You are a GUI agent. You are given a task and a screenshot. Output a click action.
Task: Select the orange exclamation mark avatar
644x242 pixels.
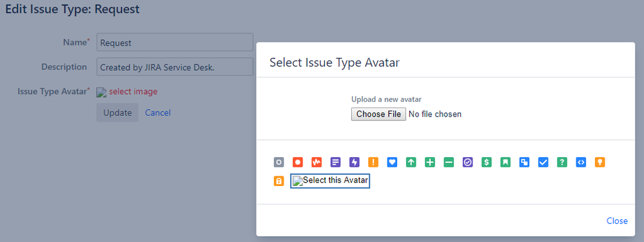coord(373,162)
